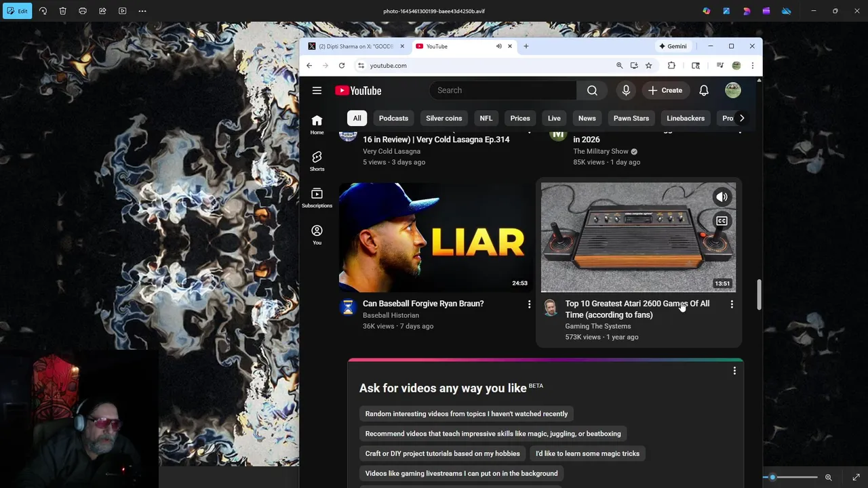Open a new browser tab
Image resolution: width=868 pixels, height=488 pixels.
point(526,46)
